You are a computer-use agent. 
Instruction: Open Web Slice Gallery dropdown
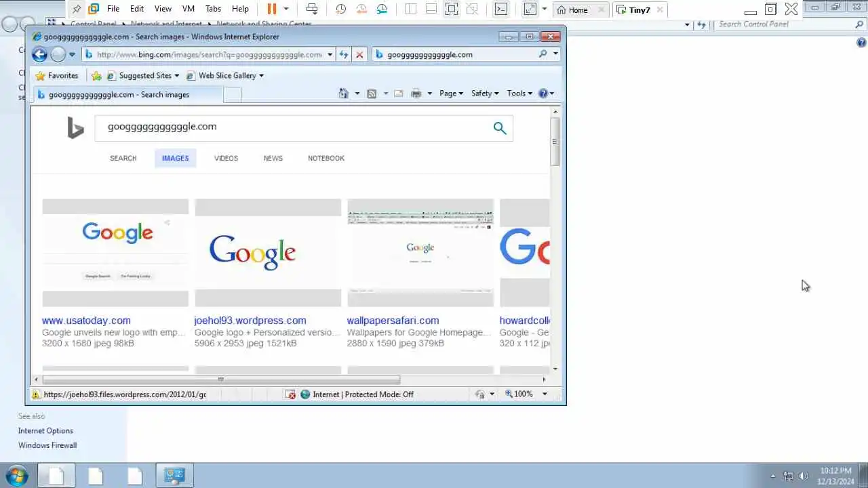(225, 76)
